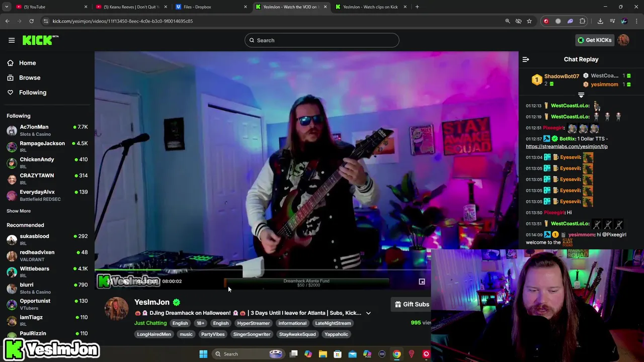Select the PartyVibes tag

(213, 334)
